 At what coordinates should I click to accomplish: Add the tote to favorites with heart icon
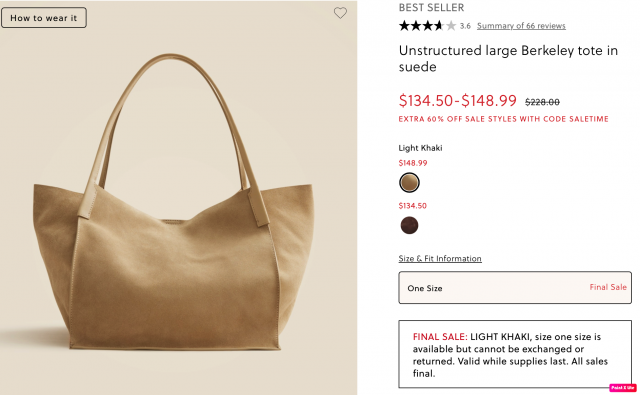[x=340, y=13]
